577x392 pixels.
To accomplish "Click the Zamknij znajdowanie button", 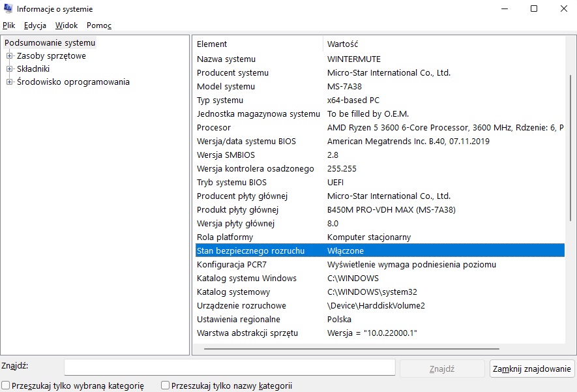I will (x=532, y=369).
